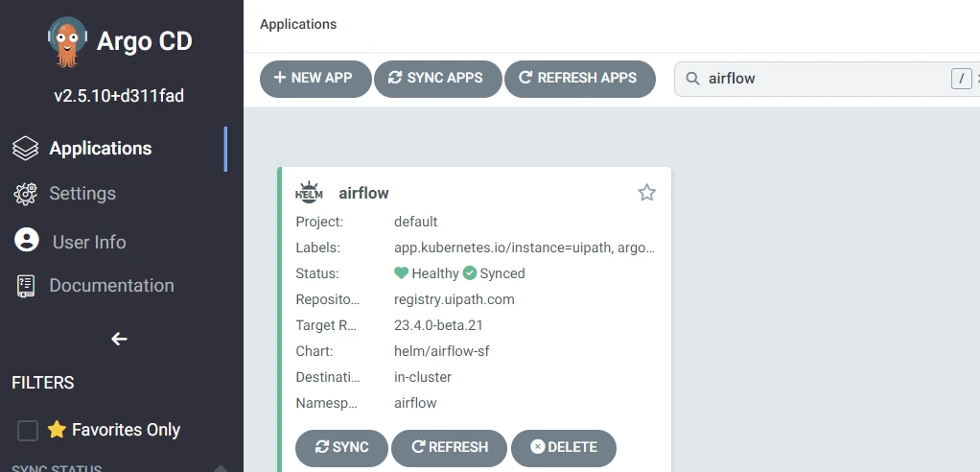Click the namespace value airflow
The height and width of the screenshot is (472, 980).
pyautogui.click(x=415, y=403)
